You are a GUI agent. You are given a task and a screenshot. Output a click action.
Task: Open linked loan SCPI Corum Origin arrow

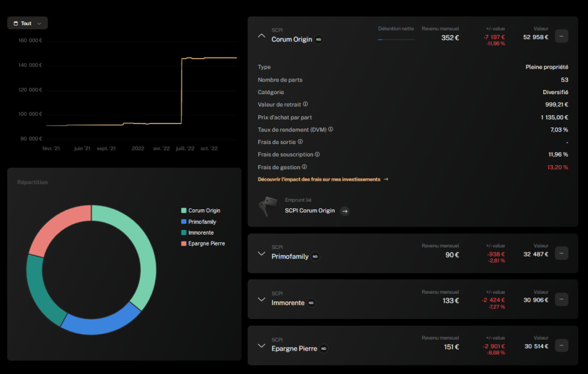(x=345, y=211)
